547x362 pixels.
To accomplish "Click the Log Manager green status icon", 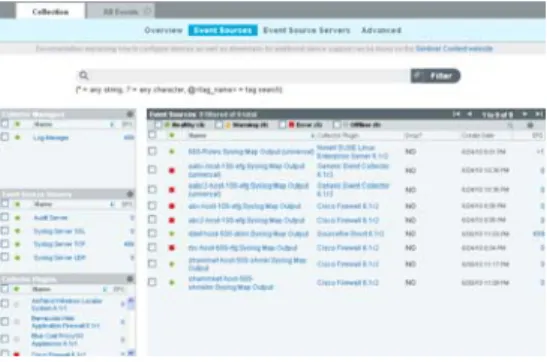I will (17, 137).
